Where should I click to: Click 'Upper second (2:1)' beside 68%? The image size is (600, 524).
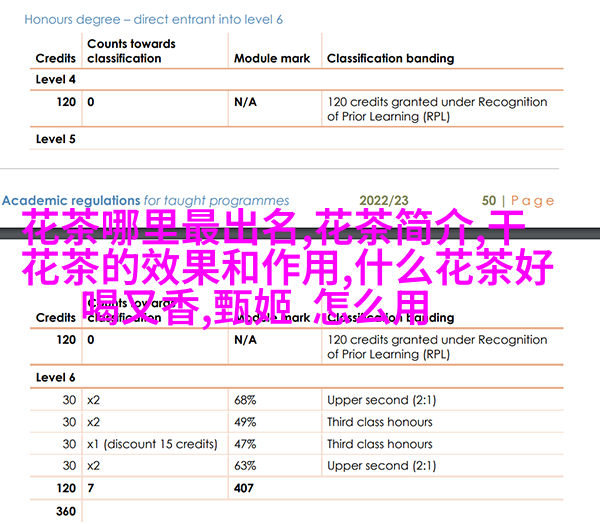click(x=379, y=400)
